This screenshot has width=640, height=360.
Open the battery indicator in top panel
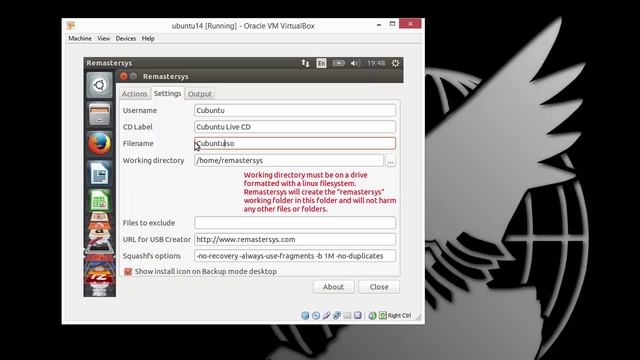338,63
